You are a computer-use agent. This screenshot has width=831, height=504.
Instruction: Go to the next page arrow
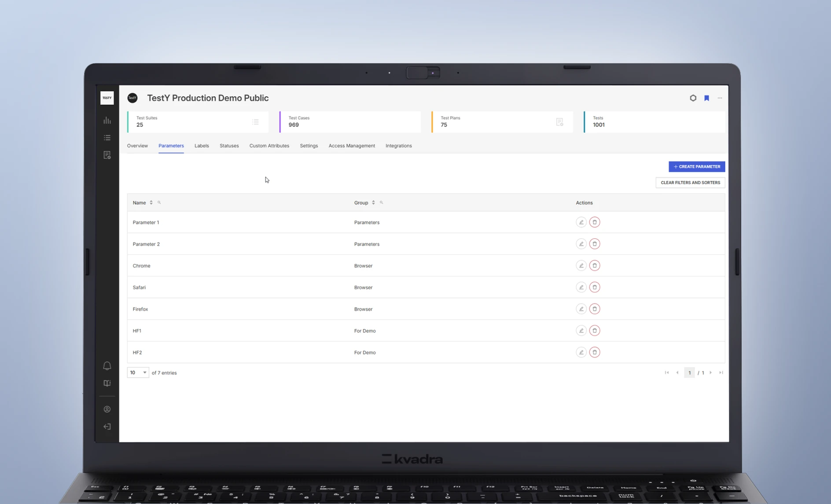click(x=710, y=373)
